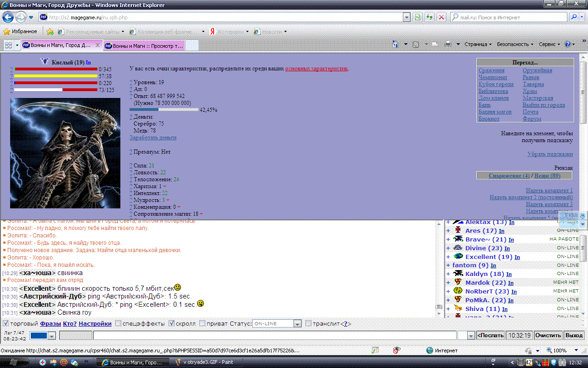Expand Сервис menu in command bar
Screen dimensions: 588x368
(x=549, y=44)
